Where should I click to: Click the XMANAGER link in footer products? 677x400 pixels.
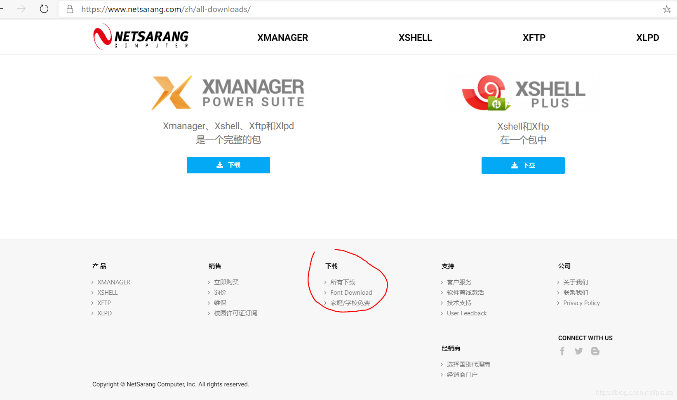click(x=114, y=282)
